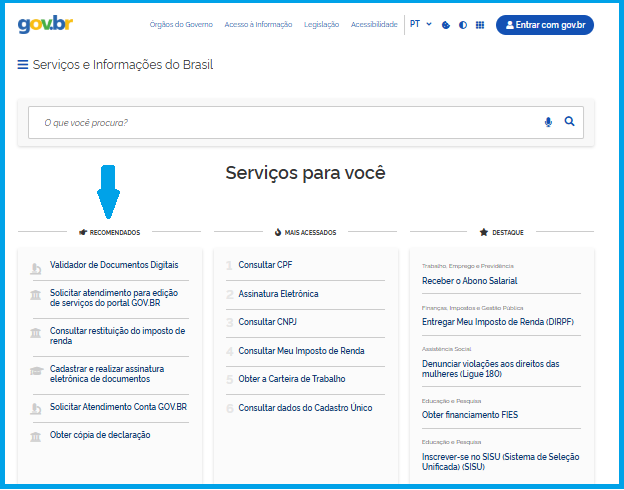Click building icon beside Consultar restituição do imposto
Viewport: 624px width, 490px height.
coord(35,333)
